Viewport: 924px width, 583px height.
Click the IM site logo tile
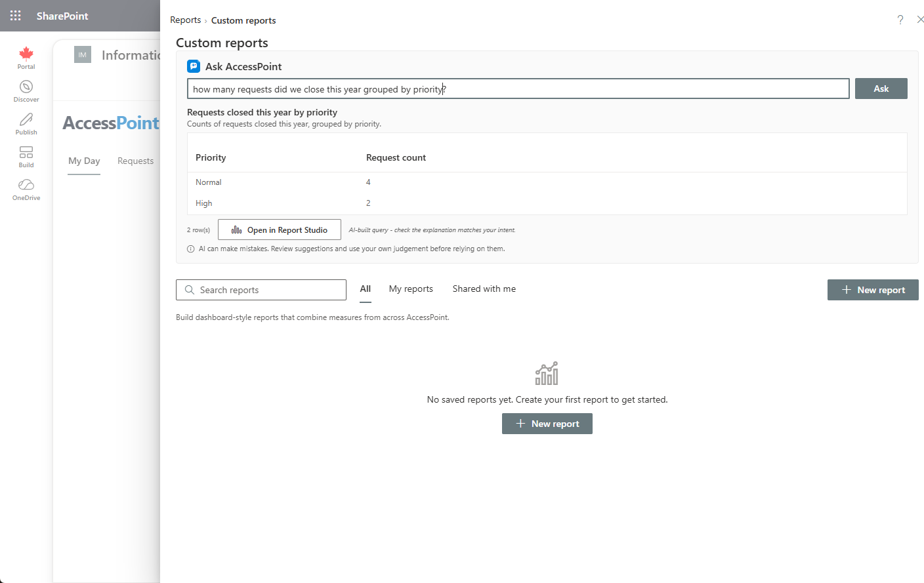tap(83, 55)
